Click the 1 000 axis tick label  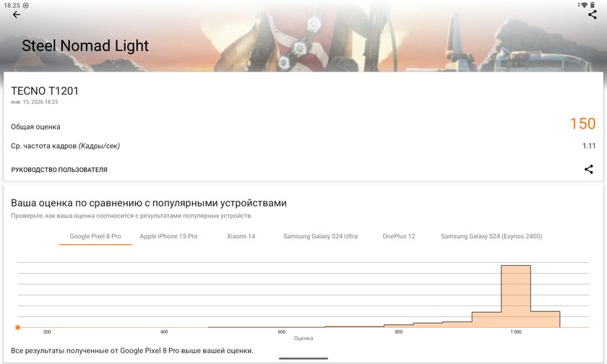point(516,332)
